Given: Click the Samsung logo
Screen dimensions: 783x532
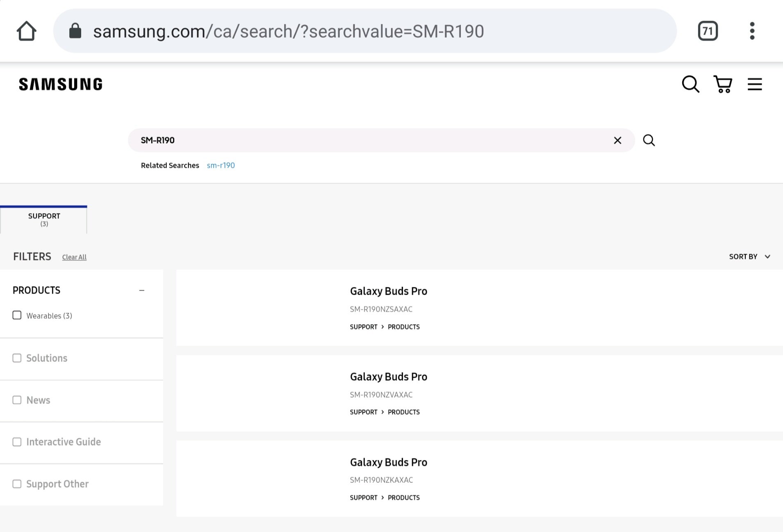Looking at the screenshot, I should tap(61, 84).
